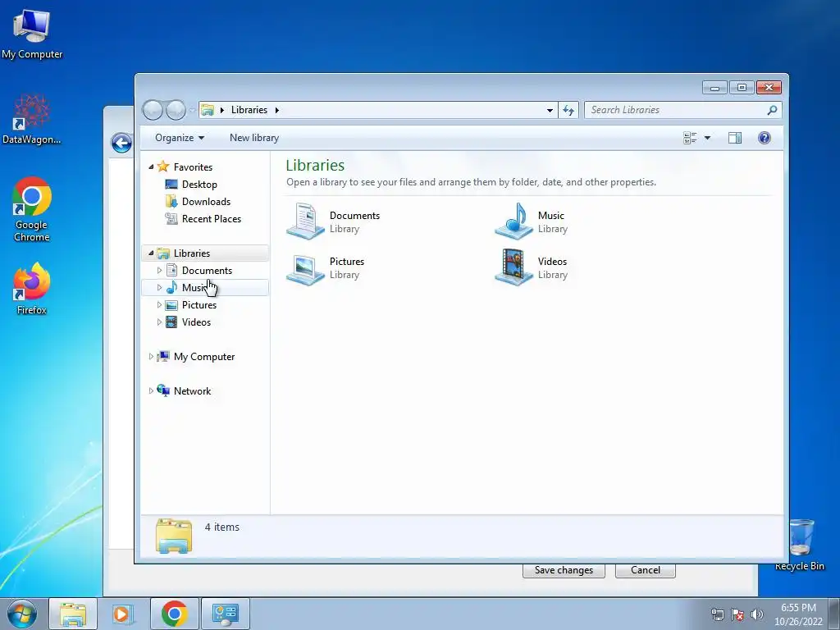
Task: Click the Explorer Back navigation button
Action: coord(153,110)
